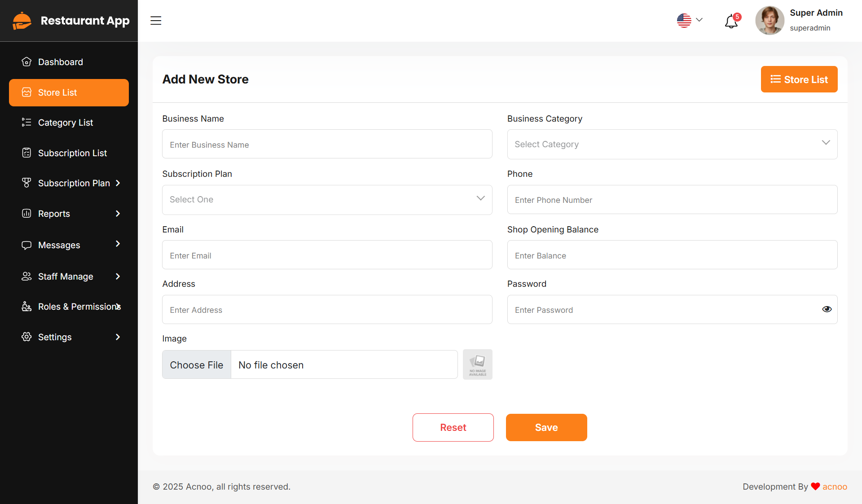Click the Super Admin profile avatar
The height and width of the screenshot is (504, 862).
770,20
